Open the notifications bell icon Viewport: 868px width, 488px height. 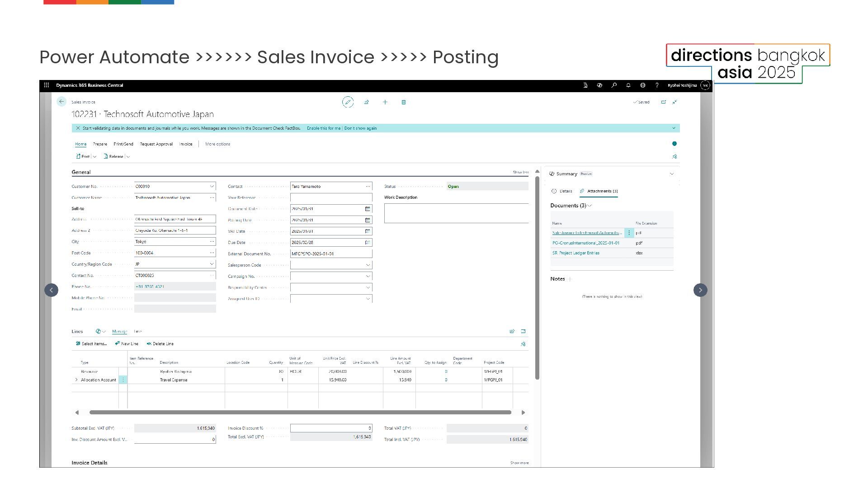[x=628, y=85]
